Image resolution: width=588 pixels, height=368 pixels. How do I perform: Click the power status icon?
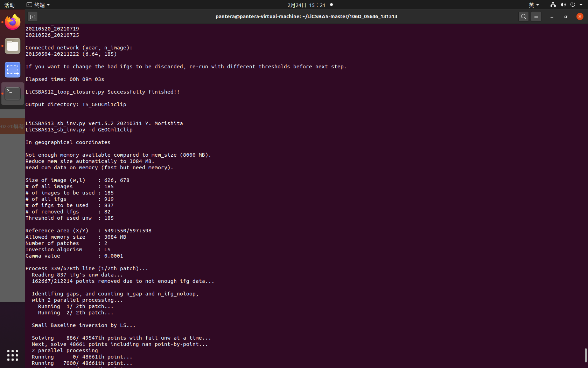click(x=573, y=5)
